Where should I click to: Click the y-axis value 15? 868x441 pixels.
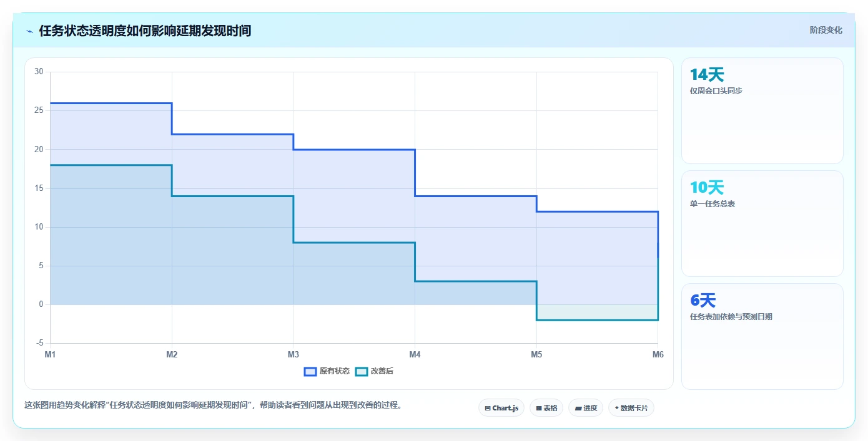pos(39,188)
